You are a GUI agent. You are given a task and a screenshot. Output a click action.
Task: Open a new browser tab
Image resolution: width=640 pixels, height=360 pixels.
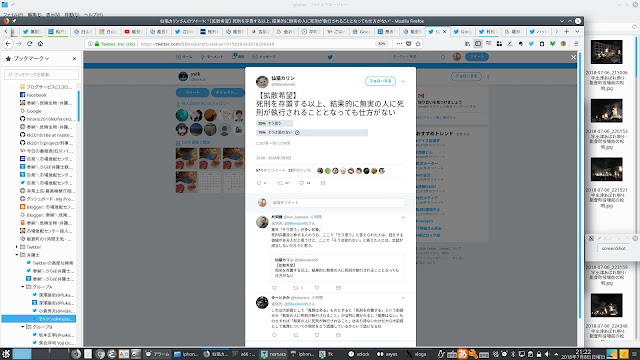point(567,31)
